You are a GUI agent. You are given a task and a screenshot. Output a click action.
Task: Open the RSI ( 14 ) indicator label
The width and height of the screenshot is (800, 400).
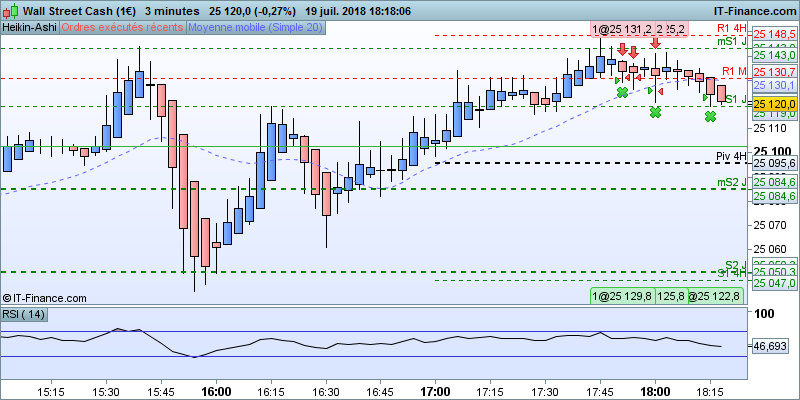24,315
